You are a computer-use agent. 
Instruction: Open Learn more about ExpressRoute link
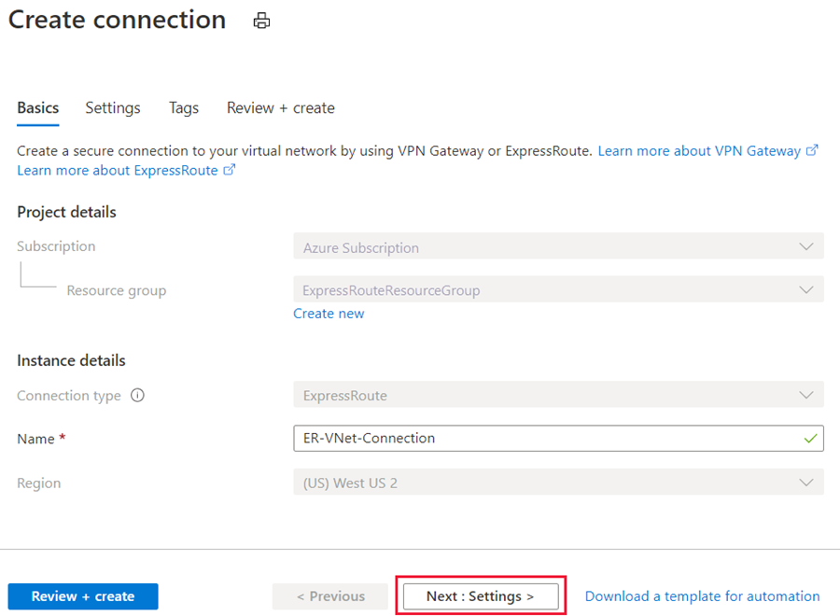click(117, 171)
